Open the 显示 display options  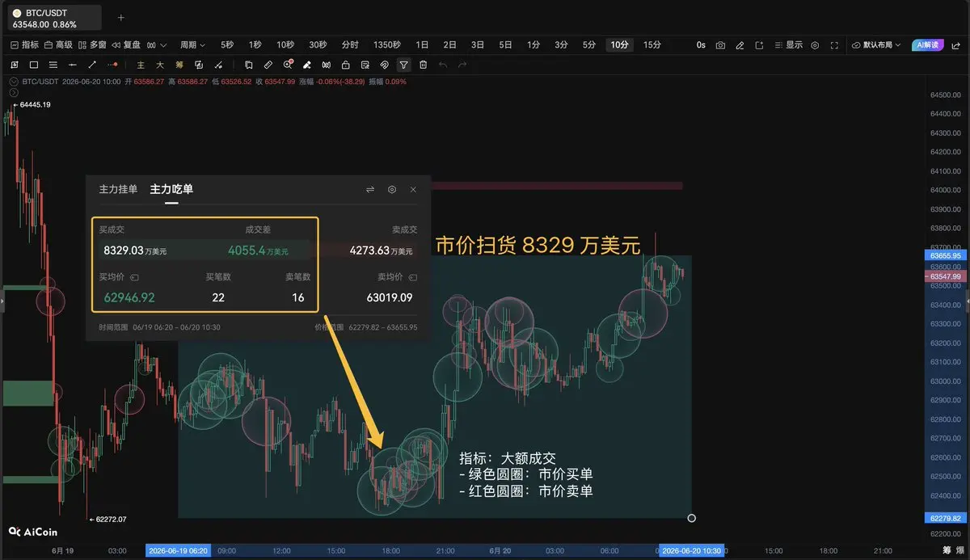(788, 45)
